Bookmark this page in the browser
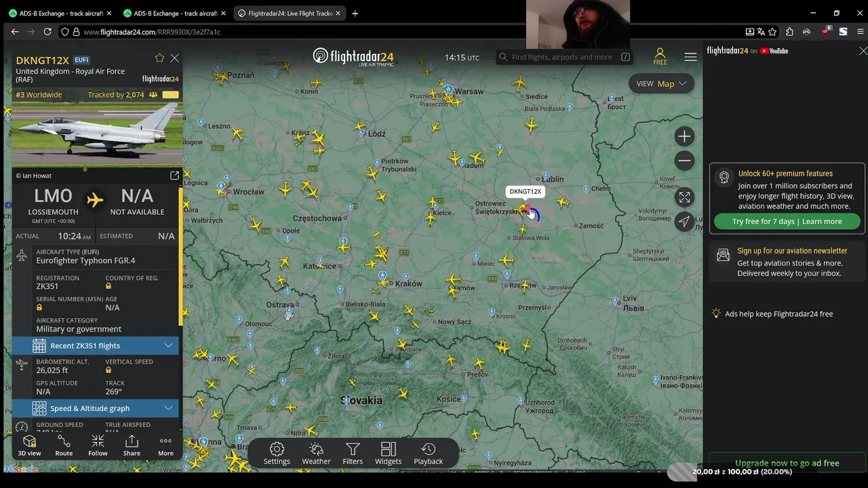This screenshot has width=868, height=488. pyautogui.click(x=772, y=32)
